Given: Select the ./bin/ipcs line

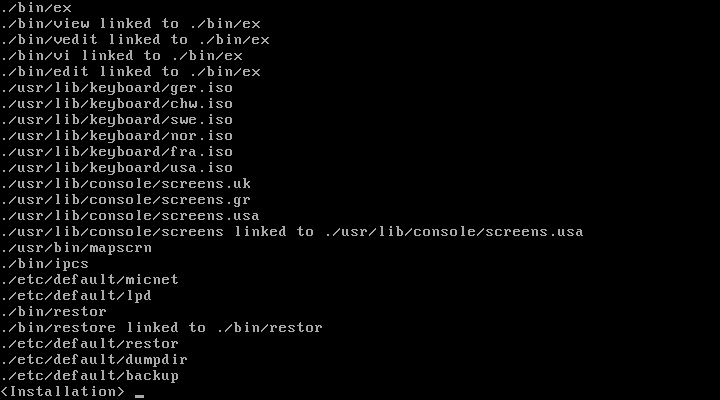Looking at the screenshot, I should point(45,263).
